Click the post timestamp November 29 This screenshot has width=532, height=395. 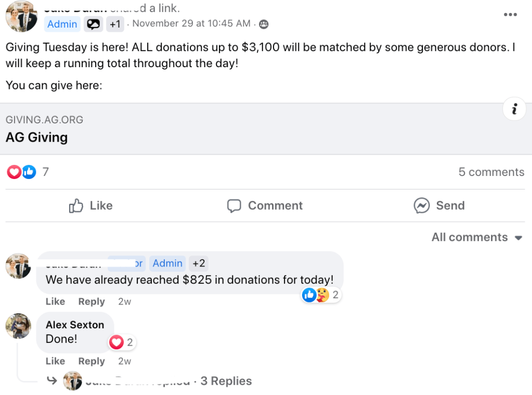191,23
